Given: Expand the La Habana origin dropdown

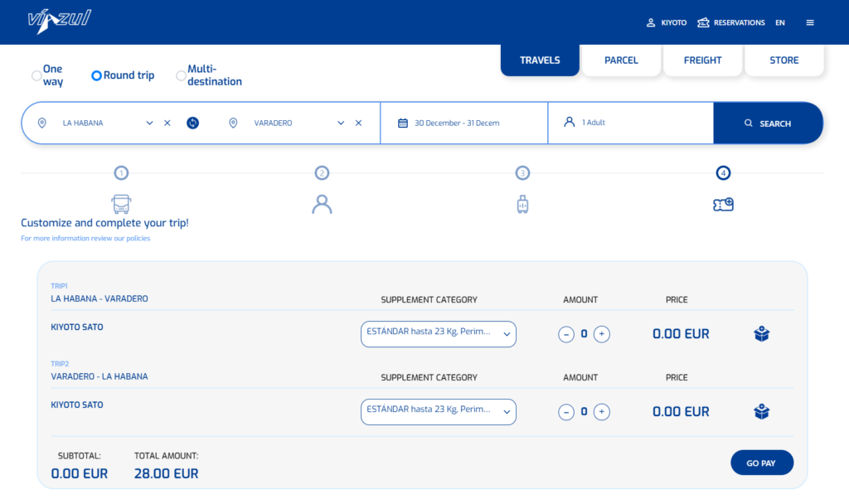Looking at the screenshot, I should tap(150, 123).
